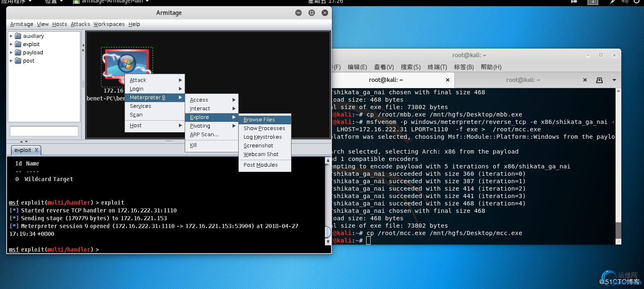Close the exploit console tab via X
Viewport: 644px width, 289px height.
click(x=36, y=150)
